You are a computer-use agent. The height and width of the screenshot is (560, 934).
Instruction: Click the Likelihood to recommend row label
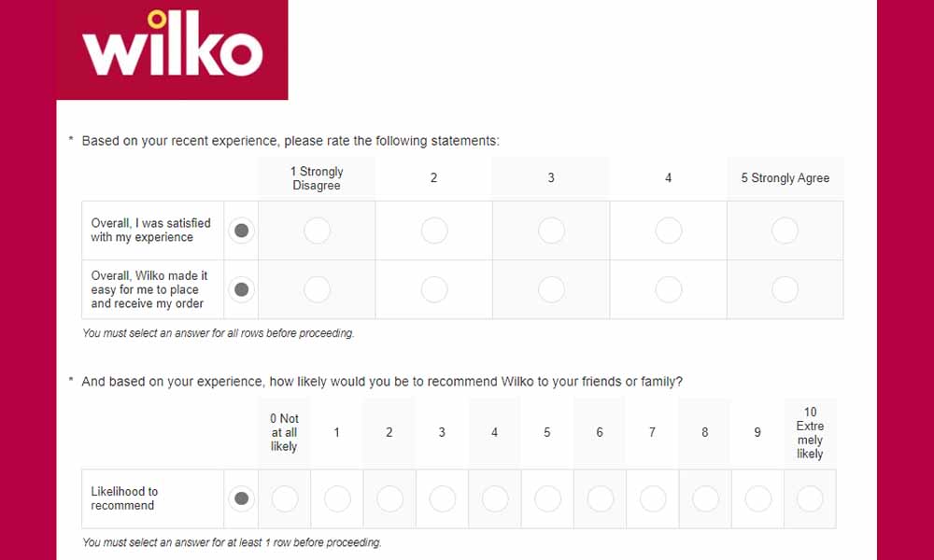pyautogui.click(x=124, y=498)
